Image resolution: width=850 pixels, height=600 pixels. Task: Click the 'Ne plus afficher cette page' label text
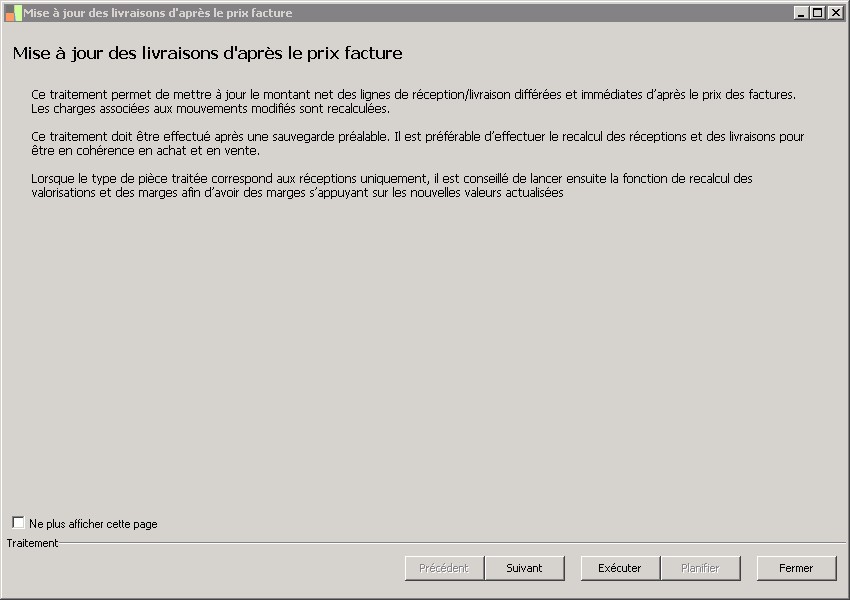(93, 524)
